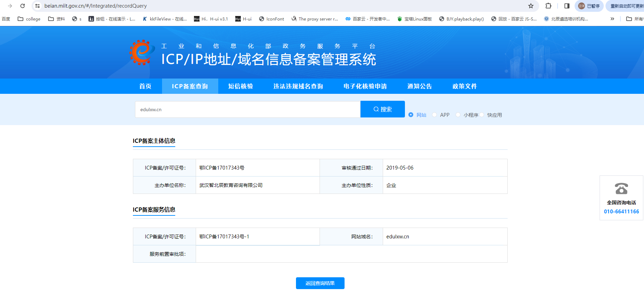
Task: Open the 百家云 - 开发者中心 bookmark
Action: coord(367,19)
